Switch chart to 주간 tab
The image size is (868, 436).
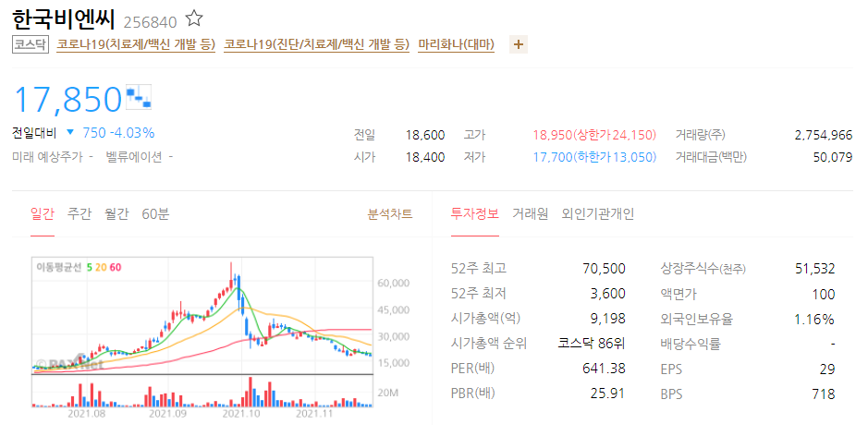point(79,213)
